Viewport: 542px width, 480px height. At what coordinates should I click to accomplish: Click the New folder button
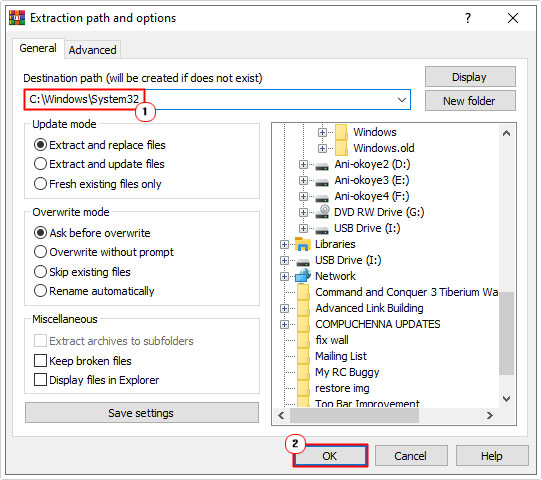(x=470, y=101)
